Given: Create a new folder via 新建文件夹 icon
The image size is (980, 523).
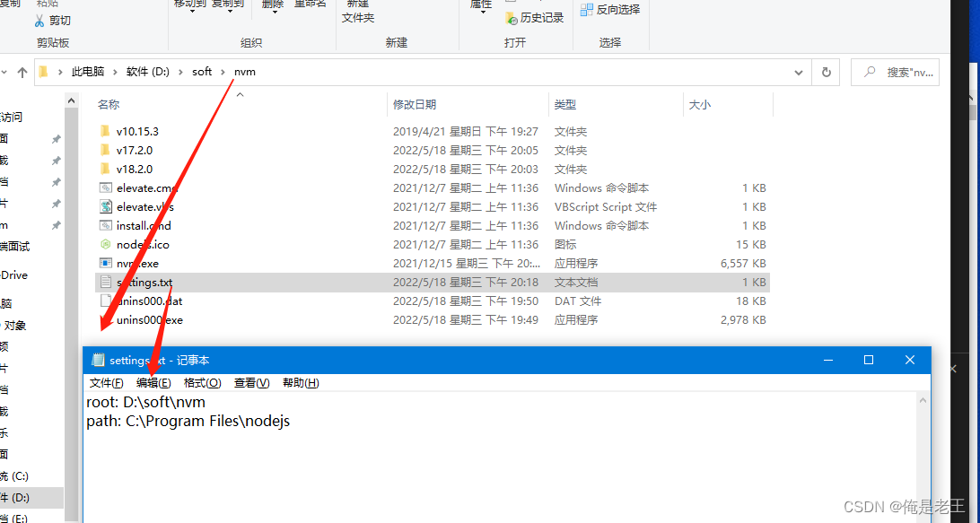Looking at the screenshot, I should coord(357,11).
